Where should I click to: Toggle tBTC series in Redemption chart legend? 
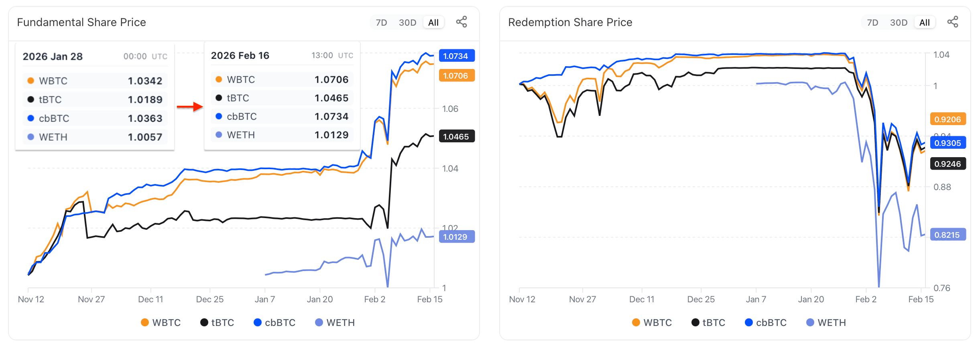[x=708, y=323]
